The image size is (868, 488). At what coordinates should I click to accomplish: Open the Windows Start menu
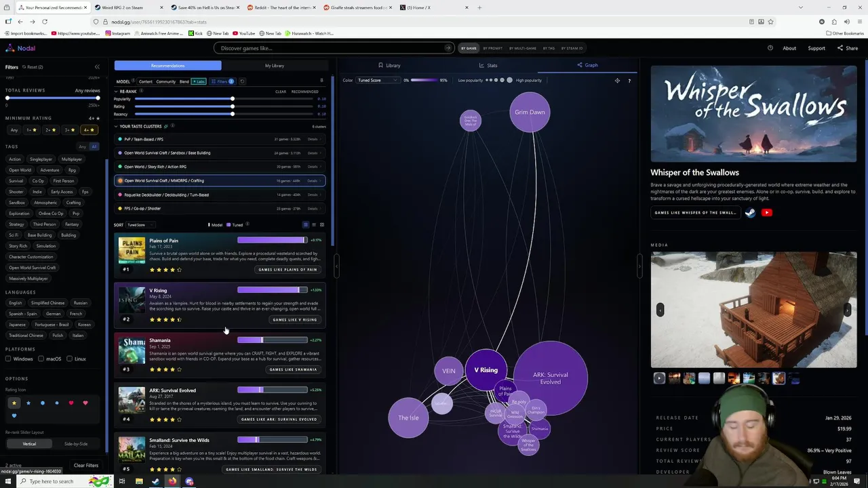point(7,481)
